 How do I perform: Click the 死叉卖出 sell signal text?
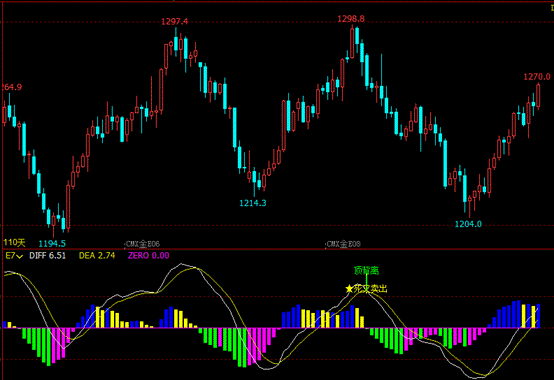tap(370, 289)
